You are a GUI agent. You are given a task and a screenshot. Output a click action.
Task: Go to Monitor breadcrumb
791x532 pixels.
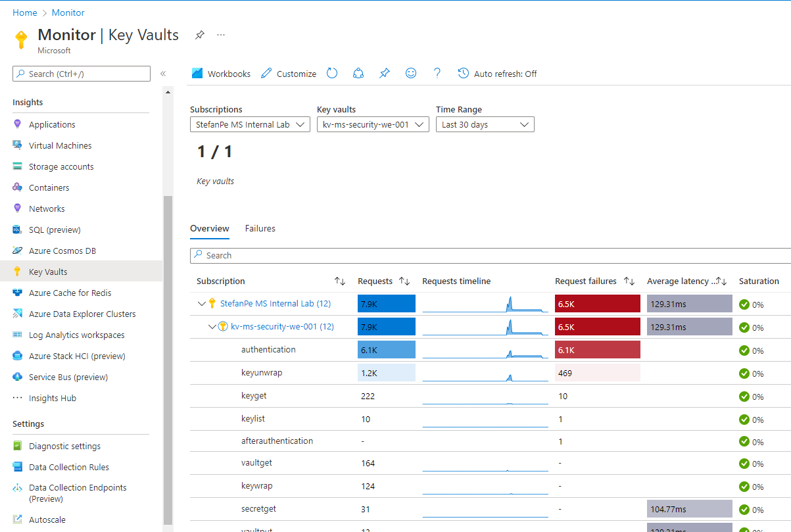68,12
